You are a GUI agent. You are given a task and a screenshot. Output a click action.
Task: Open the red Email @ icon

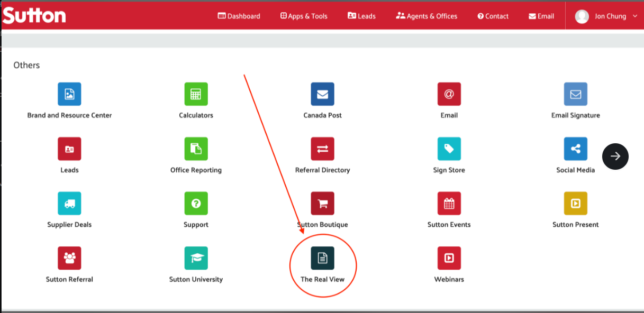tap(449, 94)
